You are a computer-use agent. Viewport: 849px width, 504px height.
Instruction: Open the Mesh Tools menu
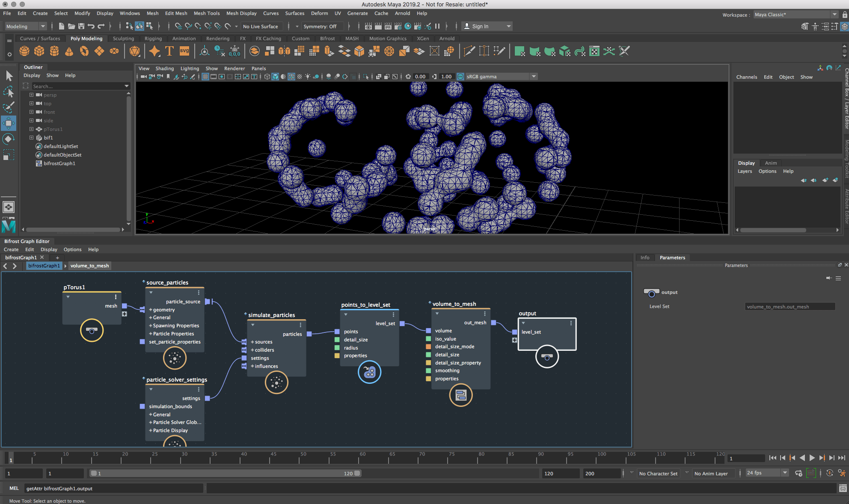point(207,13)
